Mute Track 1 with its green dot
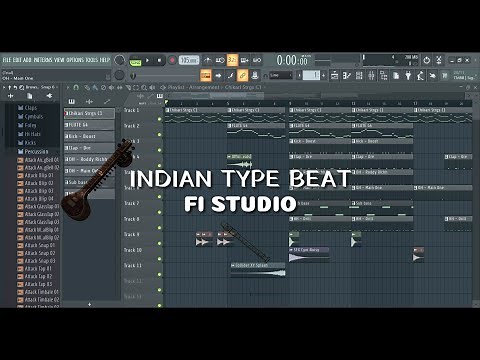 (x=159, y=119)
